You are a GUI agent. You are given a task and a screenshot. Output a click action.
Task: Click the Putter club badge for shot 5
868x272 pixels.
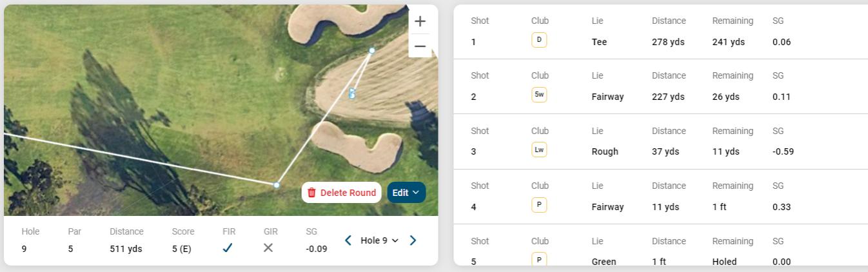pyautogui.click(x=539, y=260)
